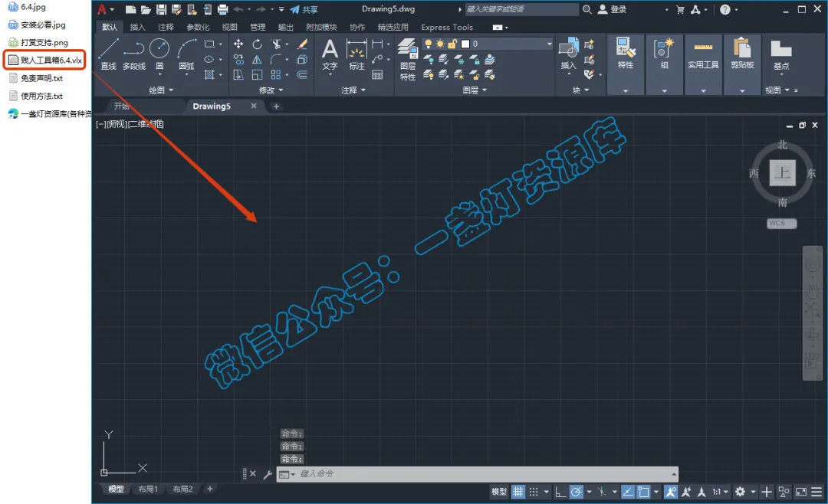This screenshot has width=828, height=504.
Task: Select the file 使用方法.txt
Action: coord(36,96)
